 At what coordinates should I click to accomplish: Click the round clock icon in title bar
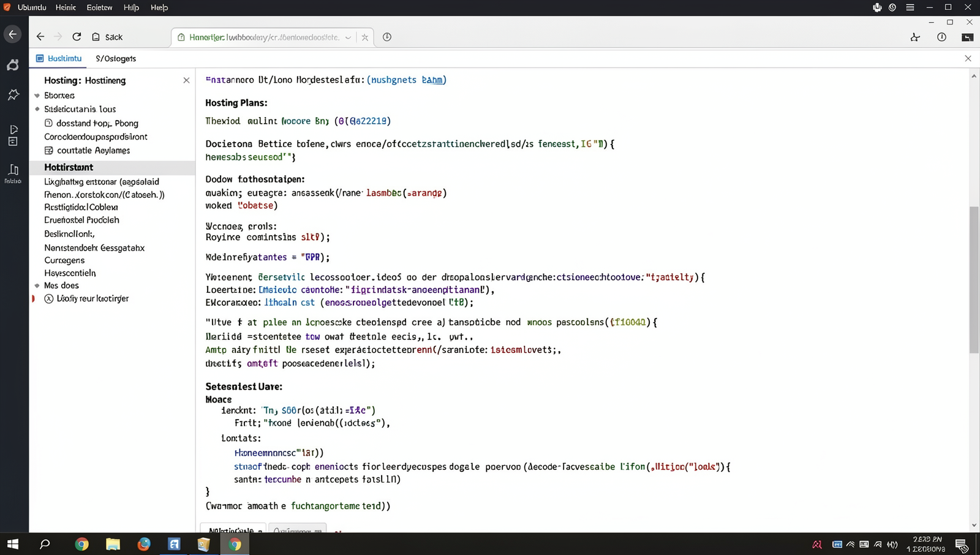coord(892,7)
